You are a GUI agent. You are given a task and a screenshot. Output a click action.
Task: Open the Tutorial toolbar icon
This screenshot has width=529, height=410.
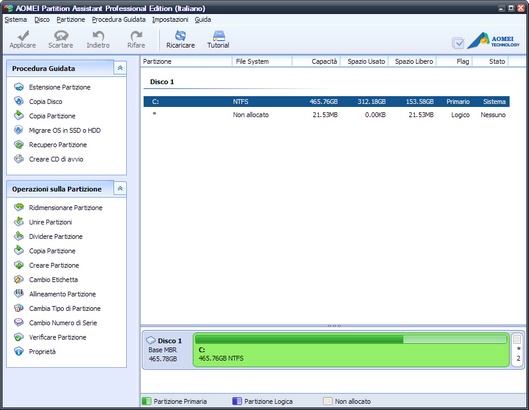pyautogui.click(x=219, y=35)
